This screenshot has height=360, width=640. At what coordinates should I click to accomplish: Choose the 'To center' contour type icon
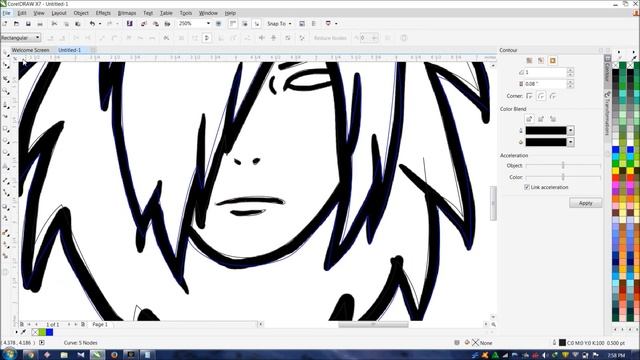tap(529, 60)
